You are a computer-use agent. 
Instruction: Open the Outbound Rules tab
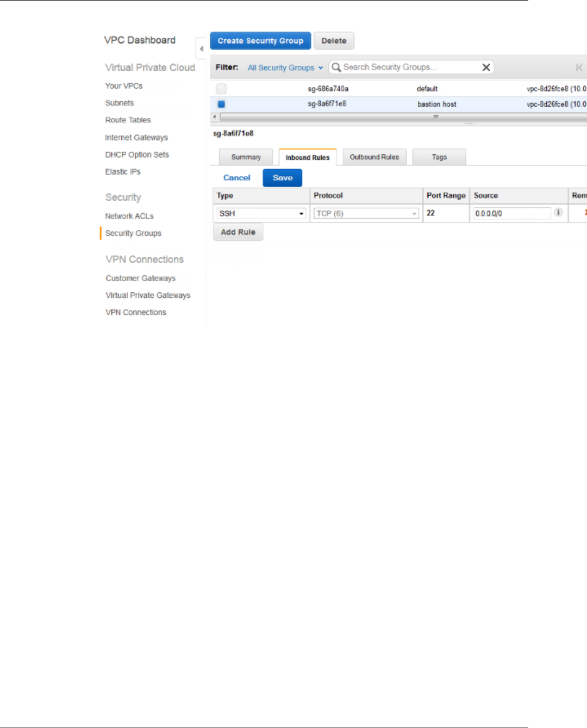[x=374, y=157]
